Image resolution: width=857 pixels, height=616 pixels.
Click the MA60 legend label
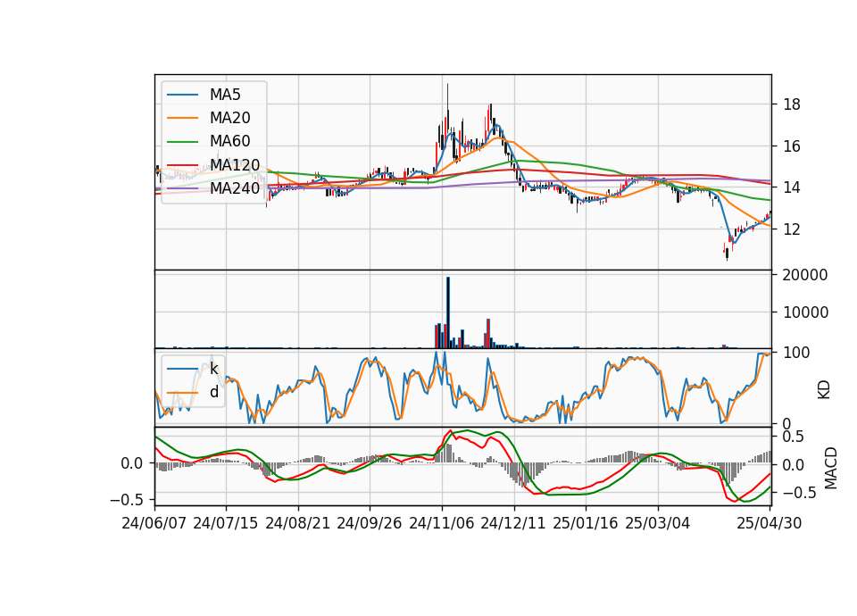click(229, 141)
